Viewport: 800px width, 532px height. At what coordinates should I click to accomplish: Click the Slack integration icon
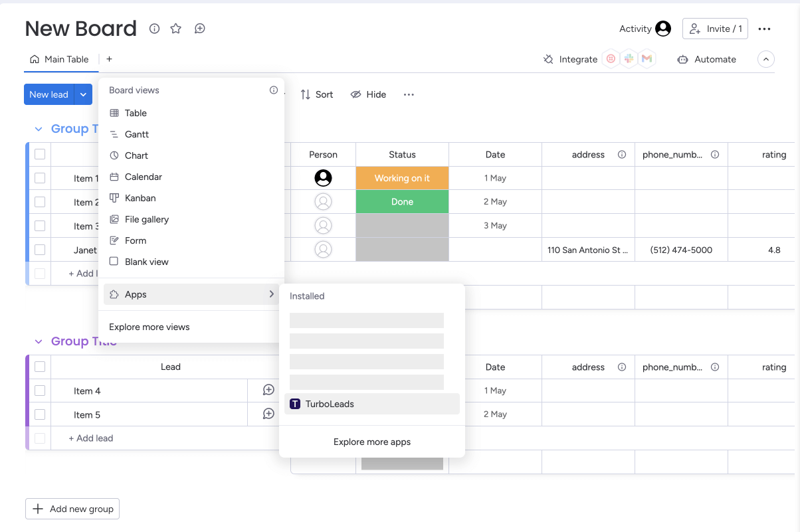pos(629,59)
